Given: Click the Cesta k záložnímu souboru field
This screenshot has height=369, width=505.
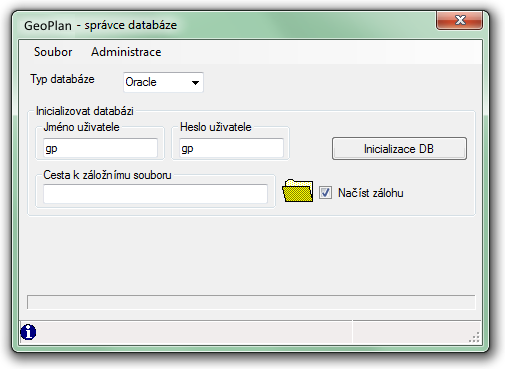Looking at the screenshot, I should click(x=155, y=194).
